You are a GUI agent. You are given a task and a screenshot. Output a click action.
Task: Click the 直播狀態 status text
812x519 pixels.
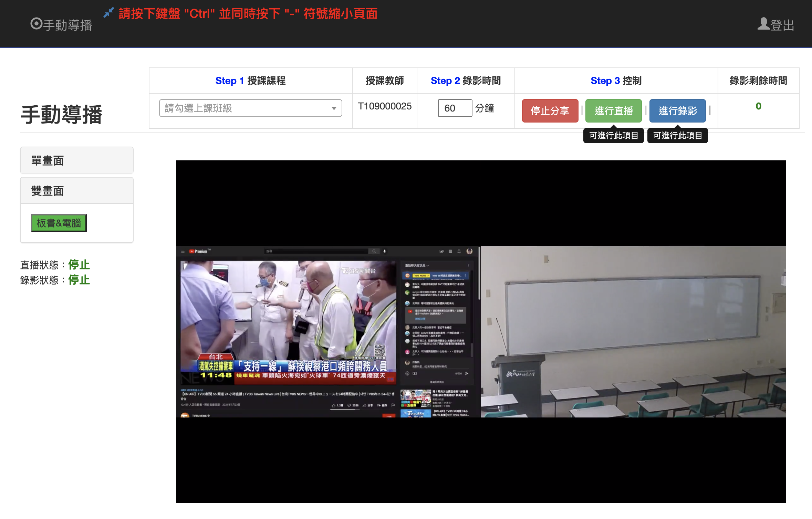(55, 265)
